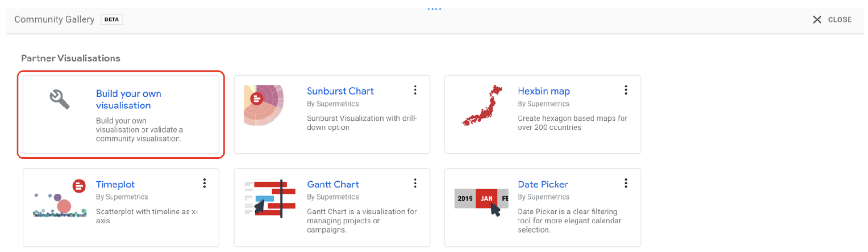This screenshot has width=868, height=252.
Task: Open the Timeplot title link
Action: [x=115, y=184]
